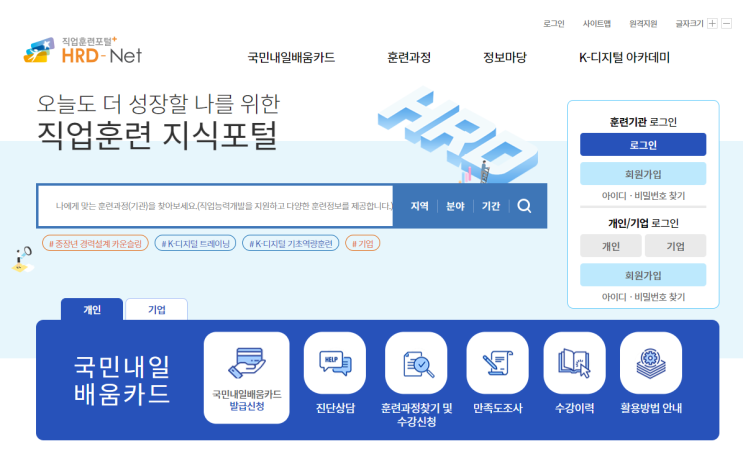Viewport: 743px width, 449px height.
Task: Click 회원가입 under 훈련기관 로그인
Action: pyautogui.click(x=643, y=174)
